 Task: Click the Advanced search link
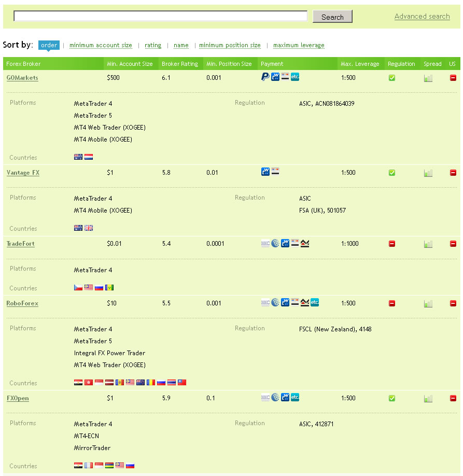[422, 16]
